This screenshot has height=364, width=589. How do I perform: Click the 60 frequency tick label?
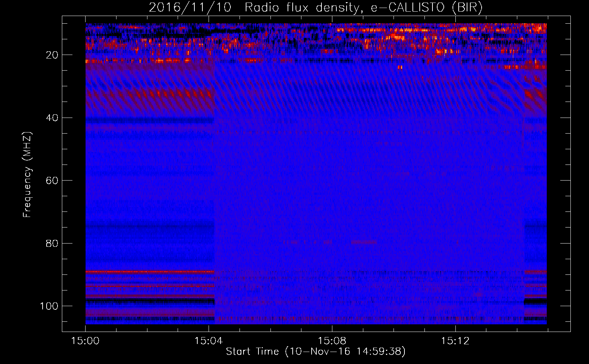pos(52,181)
